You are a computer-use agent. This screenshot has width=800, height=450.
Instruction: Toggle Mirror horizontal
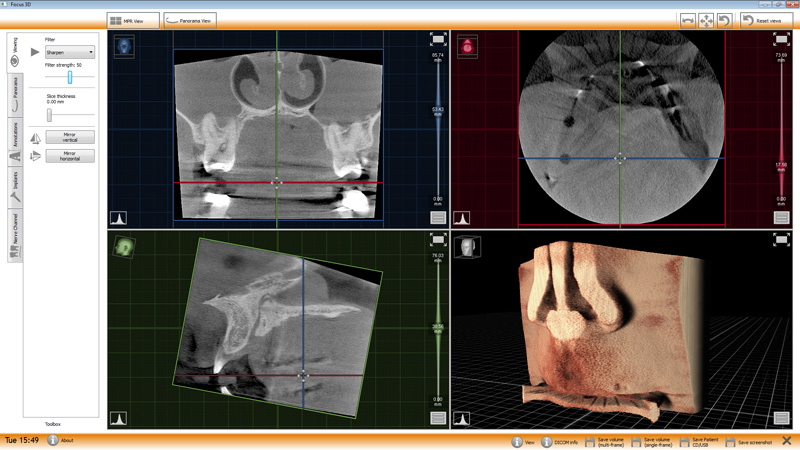[69, 157]
